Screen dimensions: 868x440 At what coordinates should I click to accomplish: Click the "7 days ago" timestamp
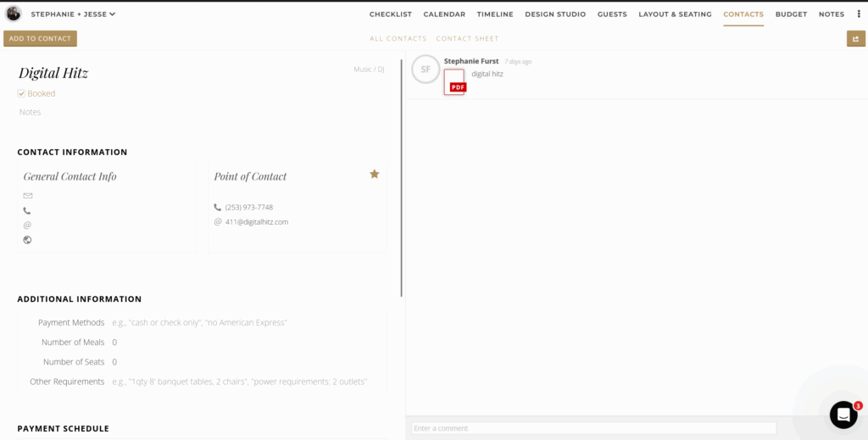pyautogui.click(x=518, y=61)
